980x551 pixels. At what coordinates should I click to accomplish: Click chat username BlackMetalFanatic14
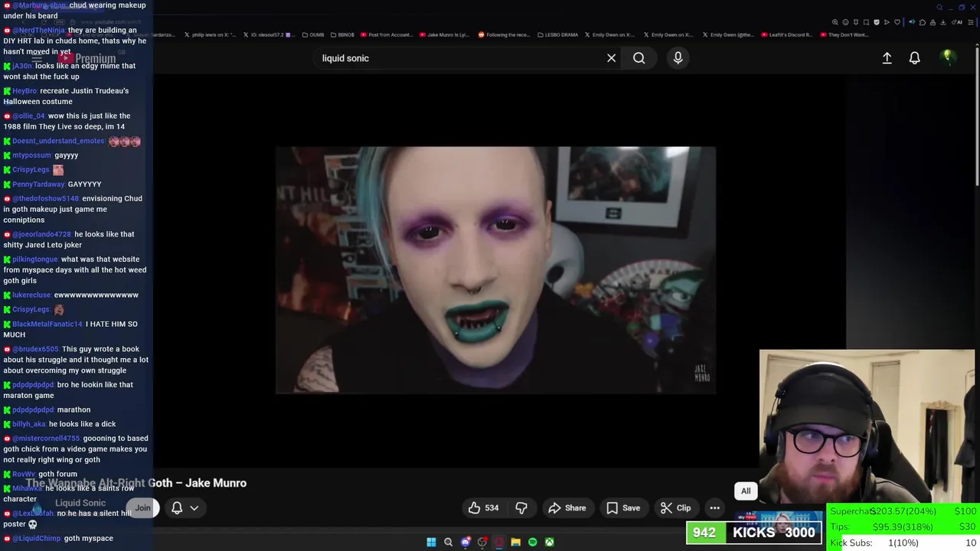(47, 324)
